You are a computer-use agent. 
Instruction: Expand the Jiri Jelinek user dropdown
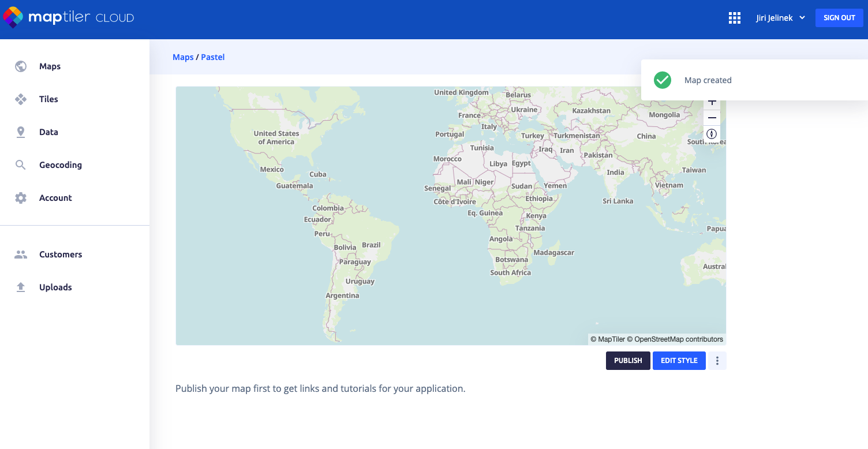coord(780,18)
